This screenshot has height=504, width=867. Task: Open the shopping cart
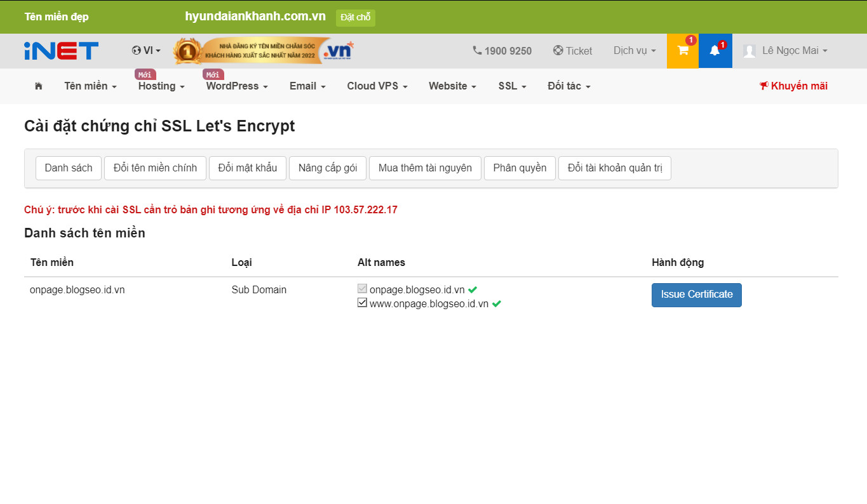[x=682, y=51]
